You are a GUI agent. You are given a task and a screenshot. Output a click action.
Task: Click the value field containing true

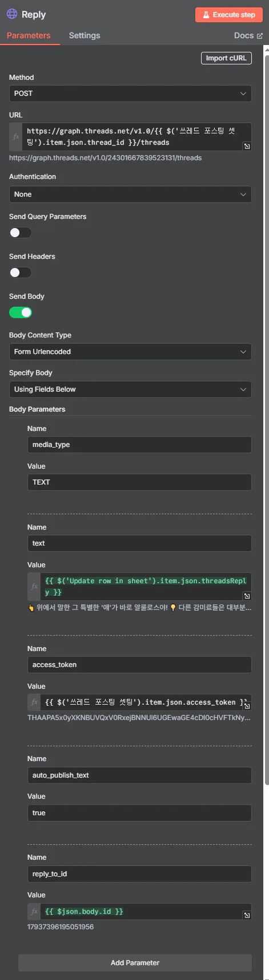point(139,813)
